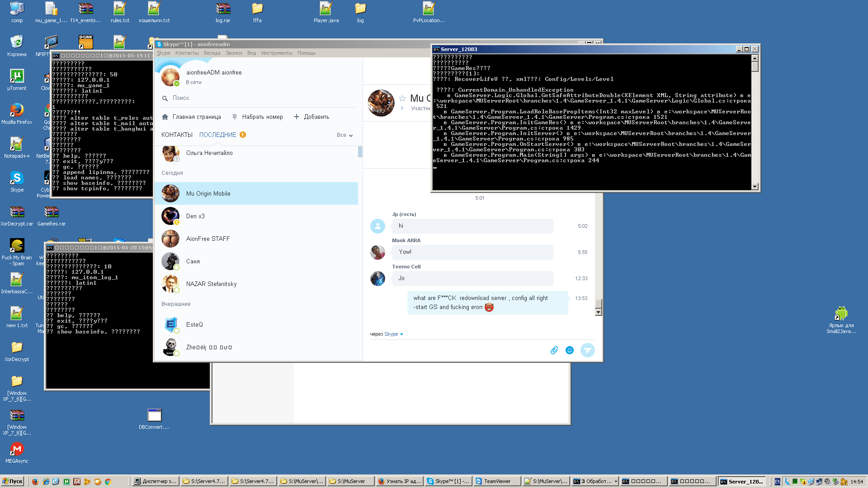This screenshot has height=488, width=868.
Task: Click Главная страница link in Skype
Action: [197, 117]
